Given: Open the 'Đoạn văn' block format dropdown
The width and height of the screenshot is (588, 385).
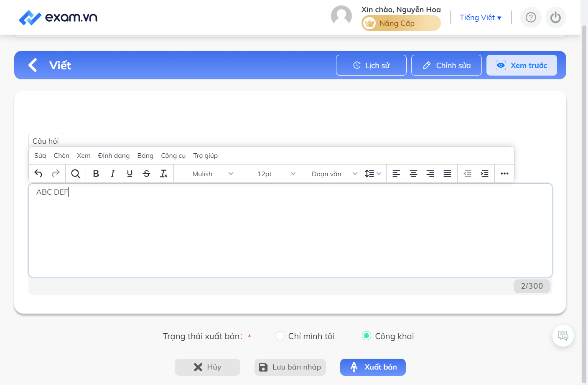Looking at the screenshot, I should [x=334, y=174].
